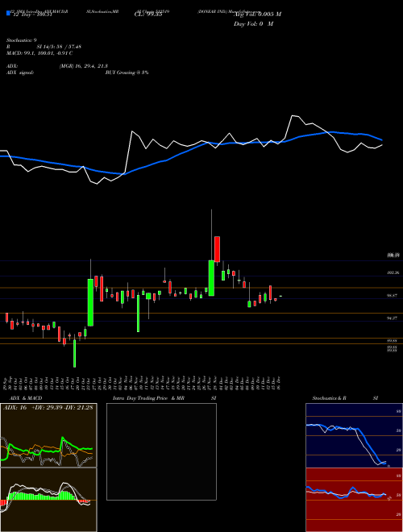Click the last small green candle on the right
This screenshot has width=403, height=532.
(x=280, y=297)
